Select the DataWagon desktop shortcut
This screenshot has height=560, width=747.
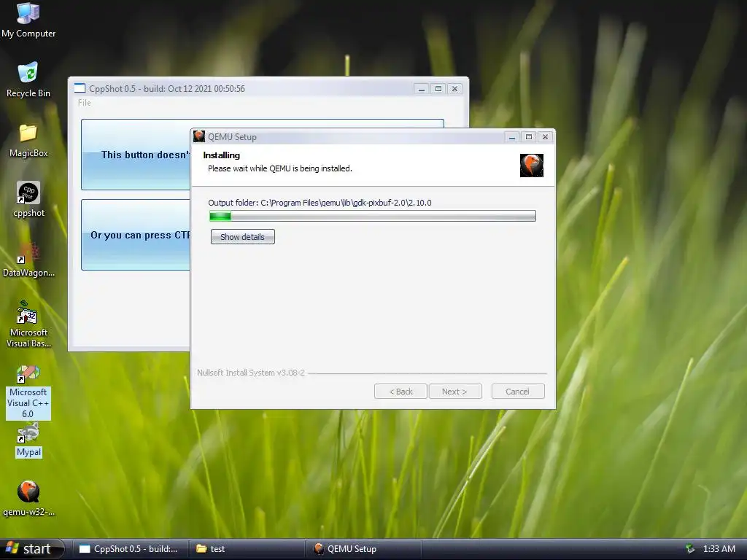28,260
